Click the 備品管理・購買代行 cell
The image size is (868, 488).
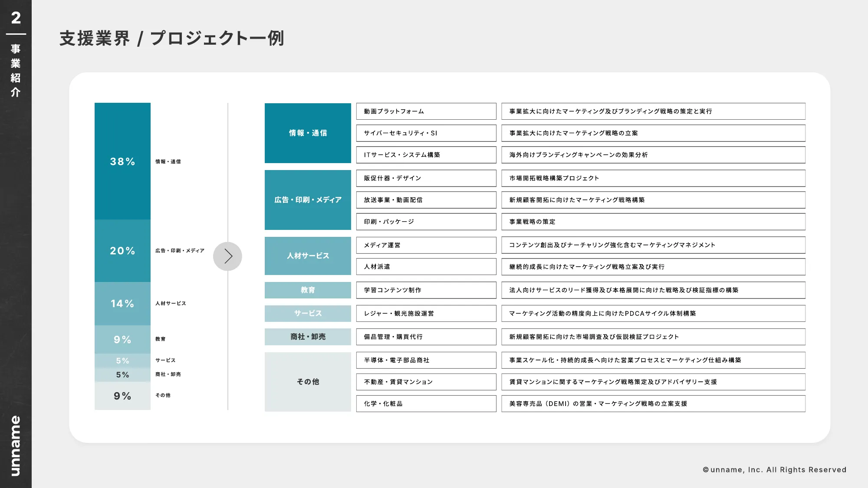coord(426,337)
